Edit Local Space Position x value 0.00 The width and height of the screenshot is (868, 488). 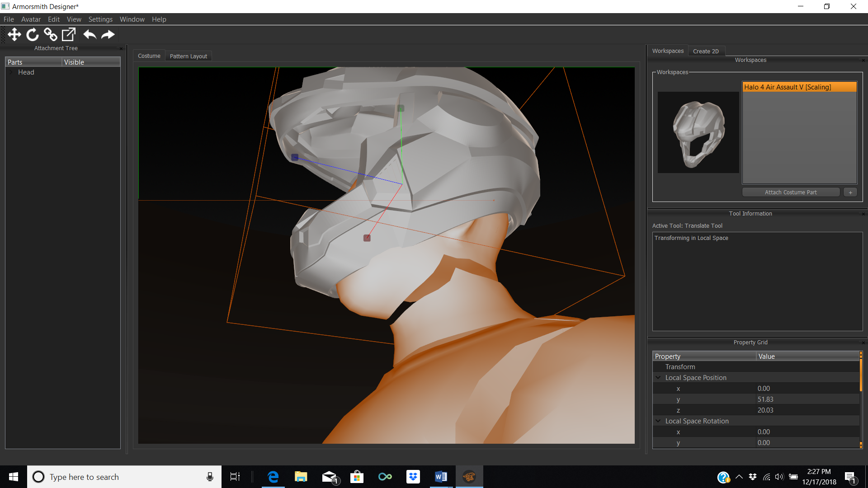808,389
